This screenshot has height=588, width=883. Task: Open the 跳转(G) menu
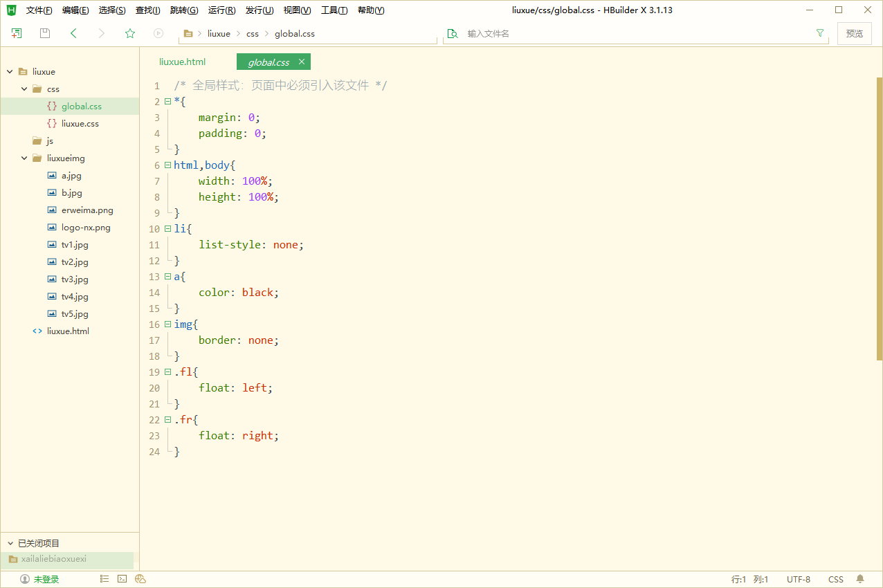[184, 10]
